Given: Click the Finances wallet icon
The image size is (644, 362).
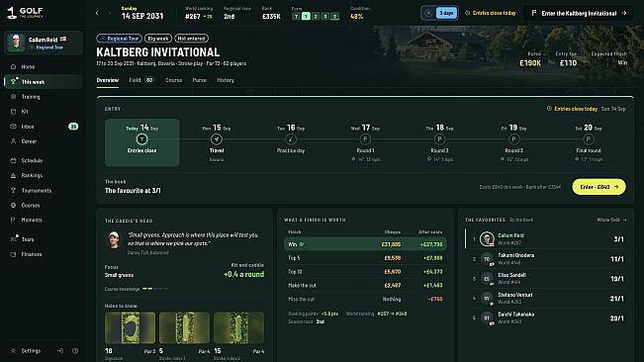Looking at the screenshot, I should coord(13,254).
